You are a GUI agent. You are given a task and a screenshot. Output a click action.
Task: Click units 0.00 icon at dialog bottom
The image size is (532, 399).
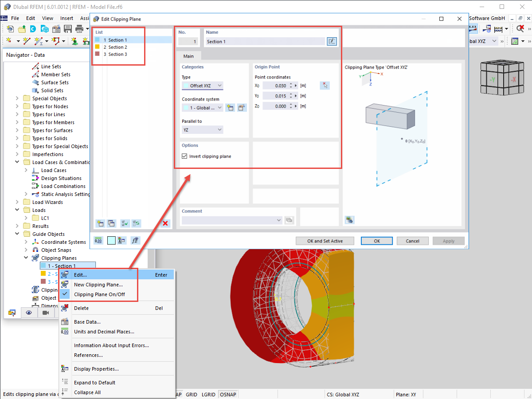coord(99,240)
